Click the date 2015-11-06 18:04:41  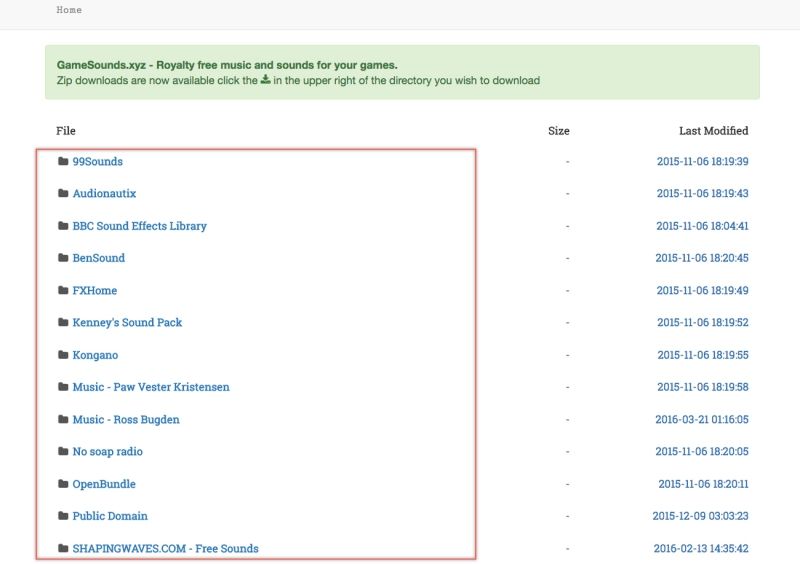(x=702, y=226)
